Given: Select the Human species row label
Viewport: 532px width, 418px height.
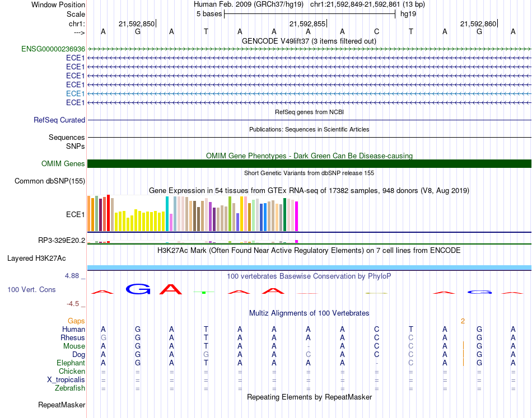Looking at the screenshot, I should (x=73, y=329).
